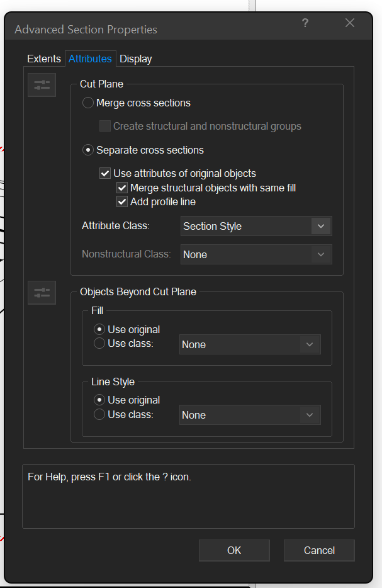Choose Use class under Line Style
382x588 pixels.
99,414
